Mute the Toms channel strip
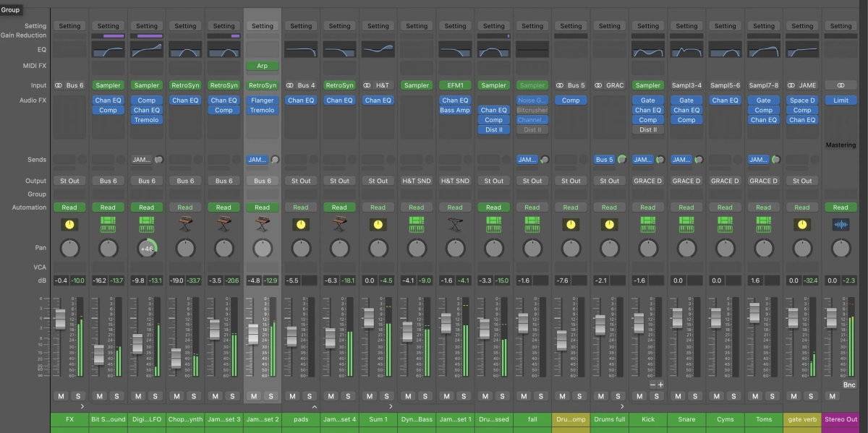 point(755,396)
